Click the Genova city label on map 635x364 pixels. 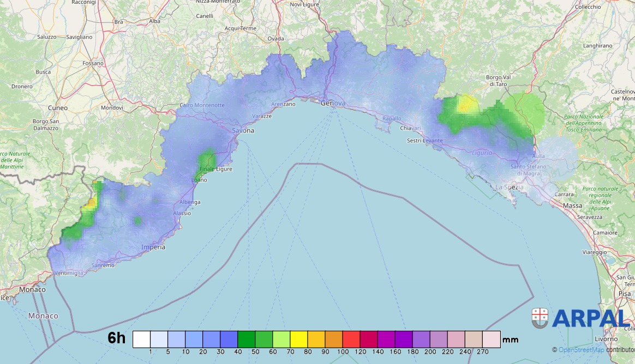333,103
